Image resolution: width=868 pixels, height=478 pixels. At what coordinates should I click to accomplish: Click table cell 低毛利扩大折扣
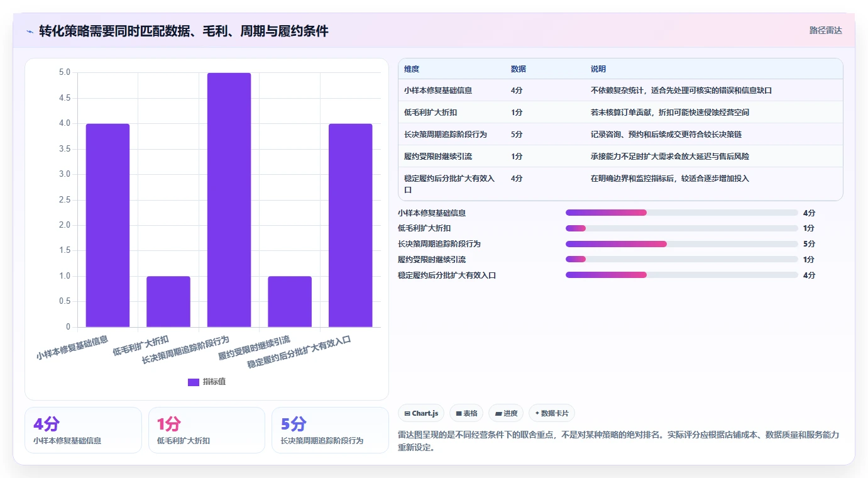pyautogui.click(x=431, y=113)
